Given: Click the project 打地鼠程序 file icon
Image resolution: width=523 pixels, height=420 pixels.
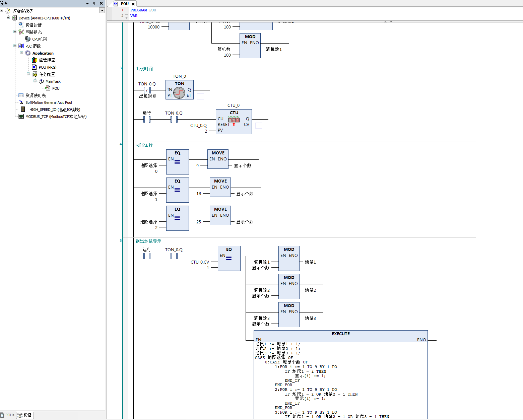Looking at the screenshot, I should [x=8, y=11].
